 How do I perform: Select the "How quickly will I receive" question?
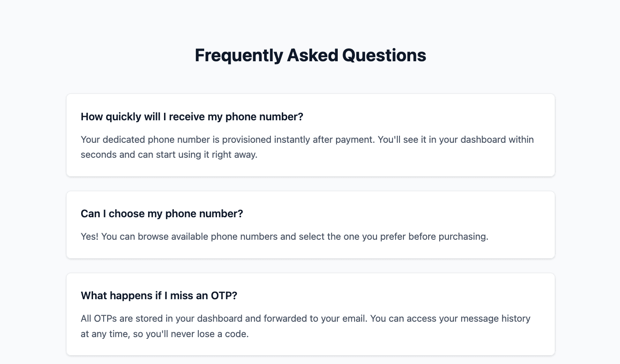[x=192, y=117]
